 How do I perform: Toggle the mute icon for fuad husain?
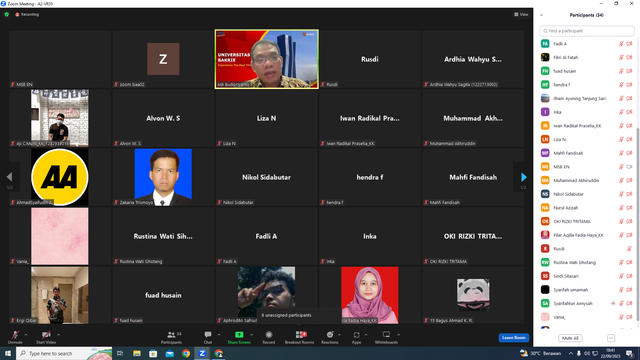click(x=621, y=71)
